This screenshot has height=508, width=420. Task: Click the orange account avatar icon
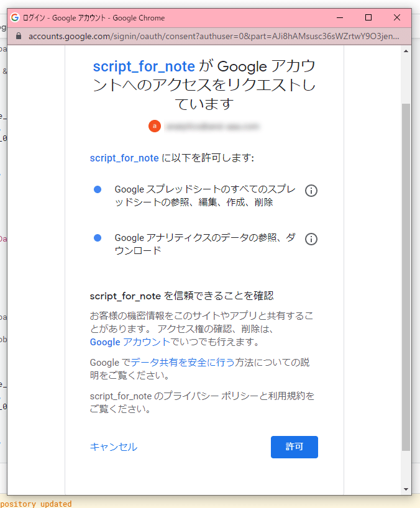tap(155, 126)
